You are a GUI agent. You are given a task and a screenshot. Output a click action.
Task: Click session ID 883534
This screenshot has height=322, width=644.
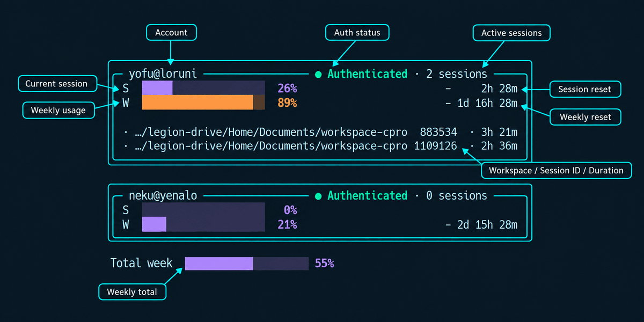pyautogui.click(x=438, y=132)
